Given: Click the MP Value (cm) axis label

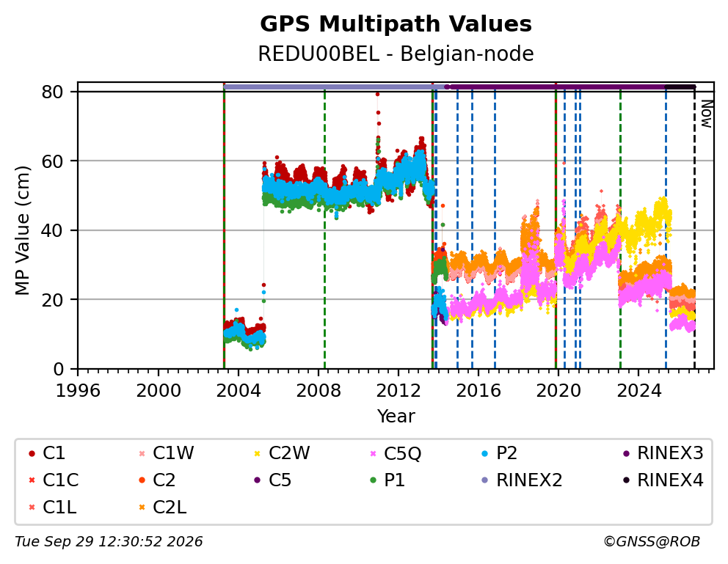Looking at the screenshot, I should pos(22,230).
